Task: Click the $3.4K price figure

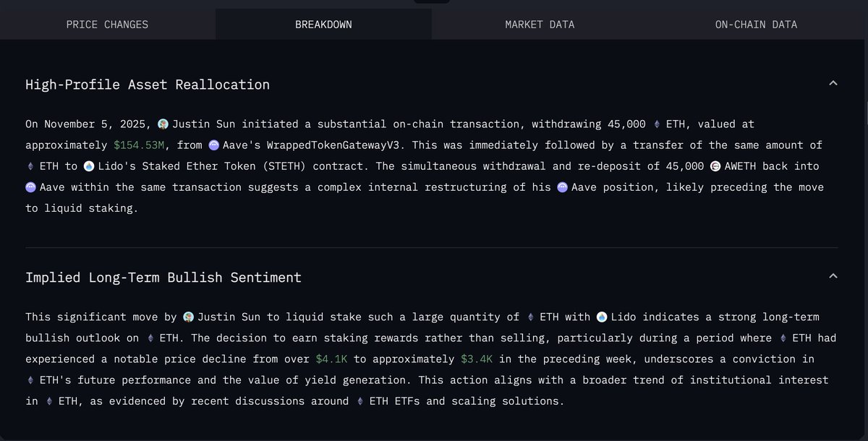Action: pos(477,359)
